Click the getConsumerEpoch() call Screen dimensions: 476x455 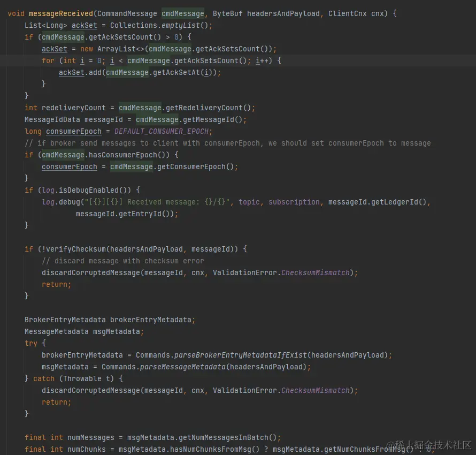pos(196,167)
